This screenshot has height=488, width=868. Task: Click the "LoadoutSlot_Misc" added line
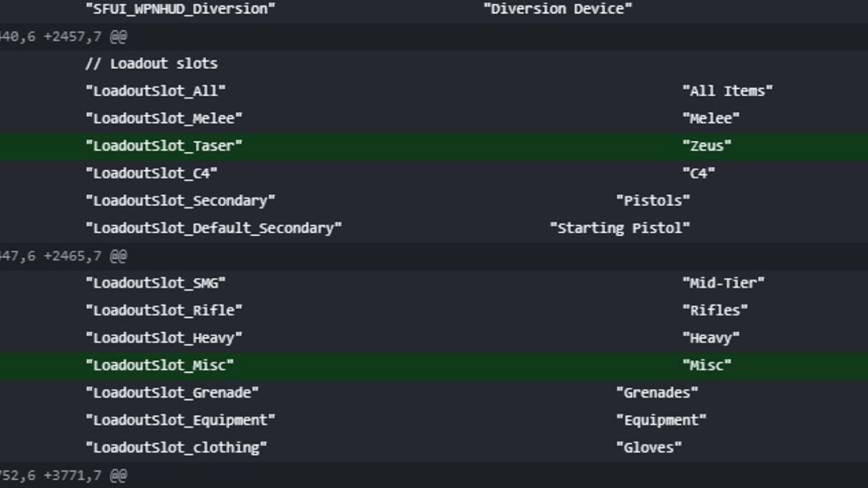tap(434, 365)
